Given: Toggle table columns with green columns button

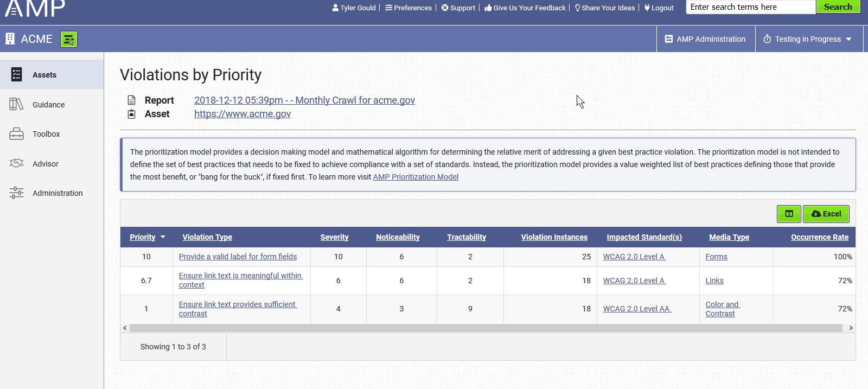Looking at the screenshot, I should pyautogui.click(x=789, y=214).
